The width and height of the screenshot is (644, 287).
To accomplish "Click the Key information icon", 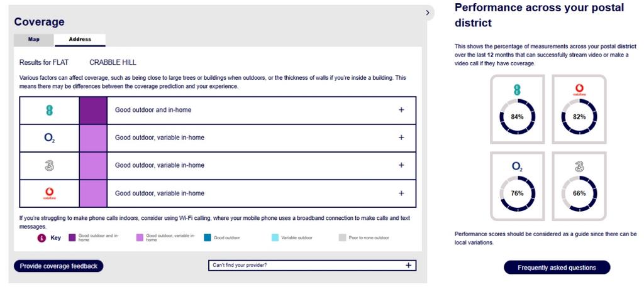I will pyautogui.click(x=42, y=238).
